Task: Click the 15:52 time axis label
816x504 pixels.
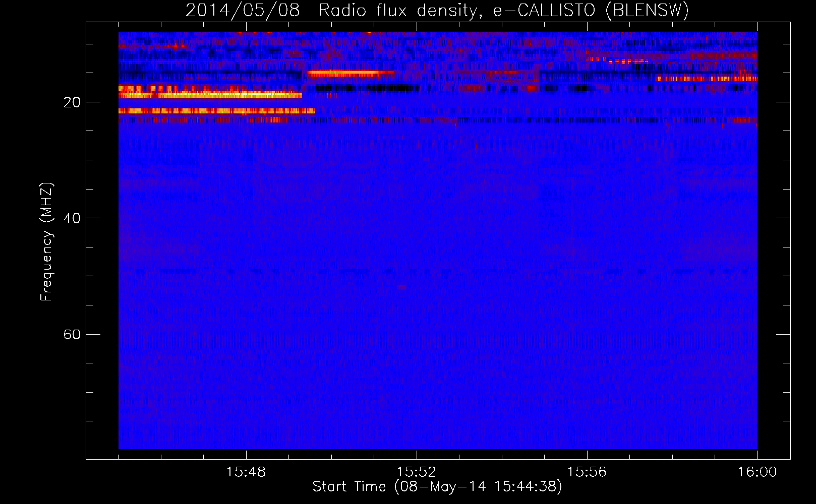Action: tap(417, 472)
